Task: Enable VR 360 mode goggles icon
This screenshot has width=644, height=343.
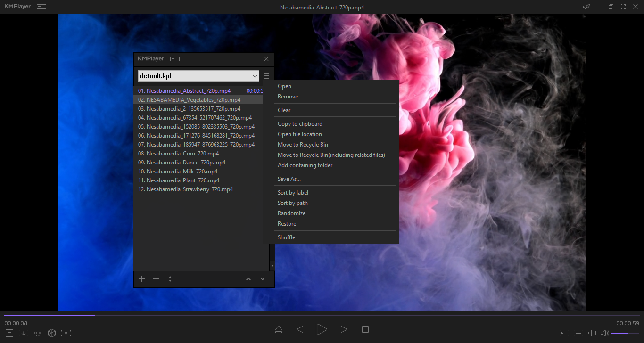Action: click(x=38, y=333)
